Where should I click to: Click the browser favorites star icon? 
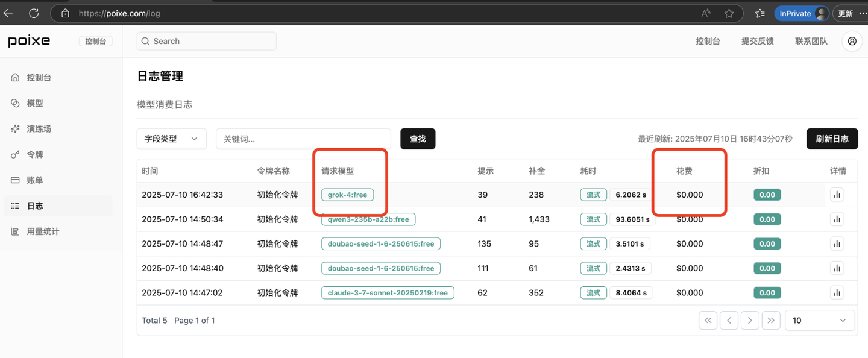[x=729, y=13]
